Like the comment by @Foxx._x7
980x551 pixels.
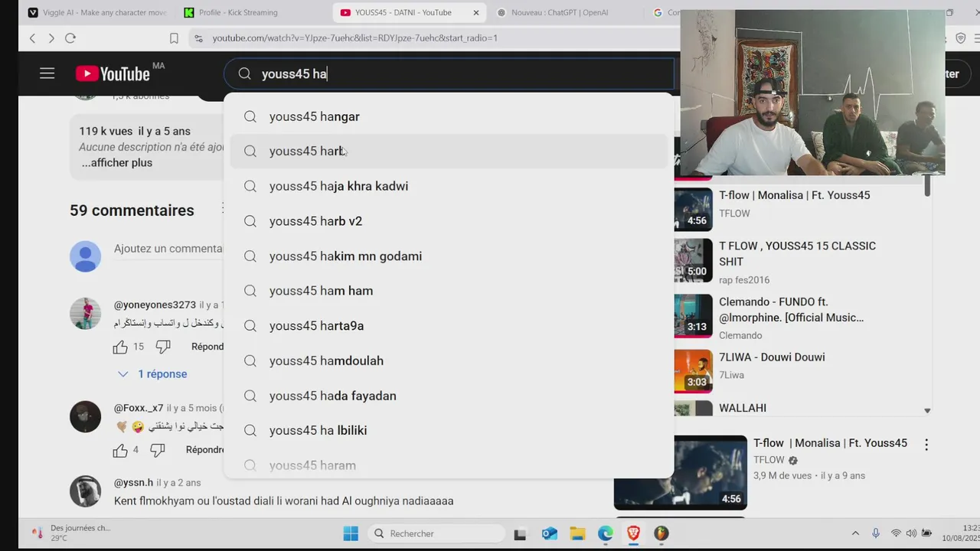click(x=120, y=450)
